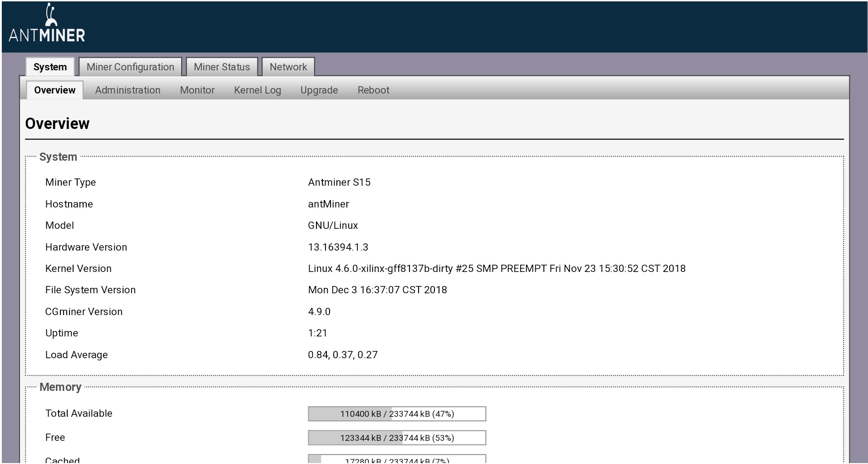Select hardware version 13.16394.1.3
This screenshot has width=868, height=464.
[338, 247]
